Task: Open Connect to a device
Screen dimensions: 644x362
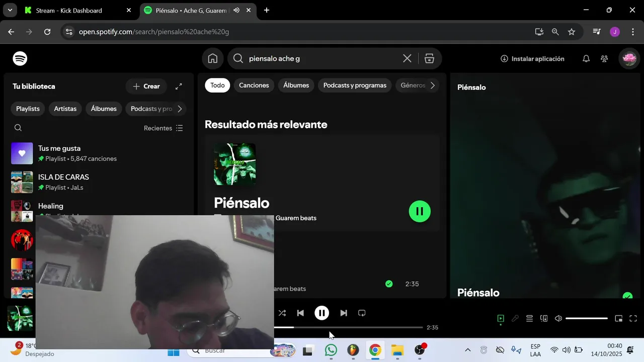Action: pos(544,318)
